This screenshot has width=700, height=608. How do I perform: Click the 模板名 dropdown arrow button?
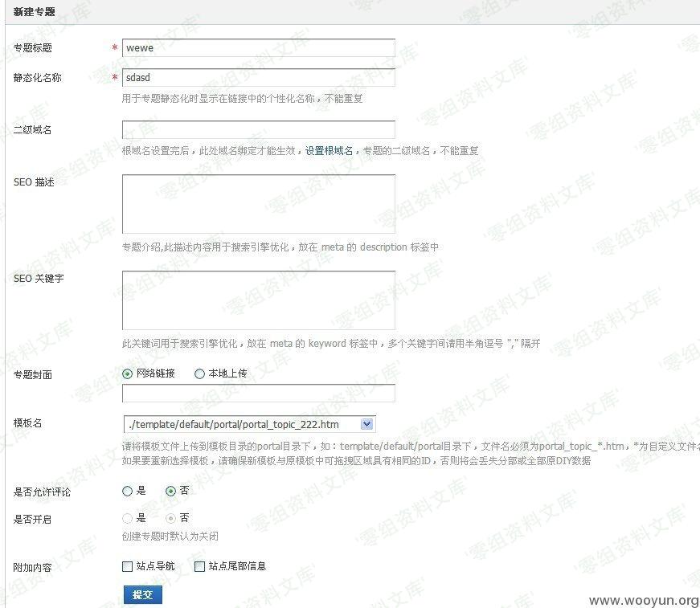tap(367, 424)
